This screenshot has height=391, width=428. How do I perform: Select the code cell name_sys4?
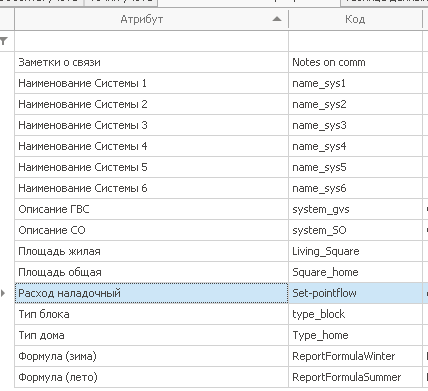(355, 146)
